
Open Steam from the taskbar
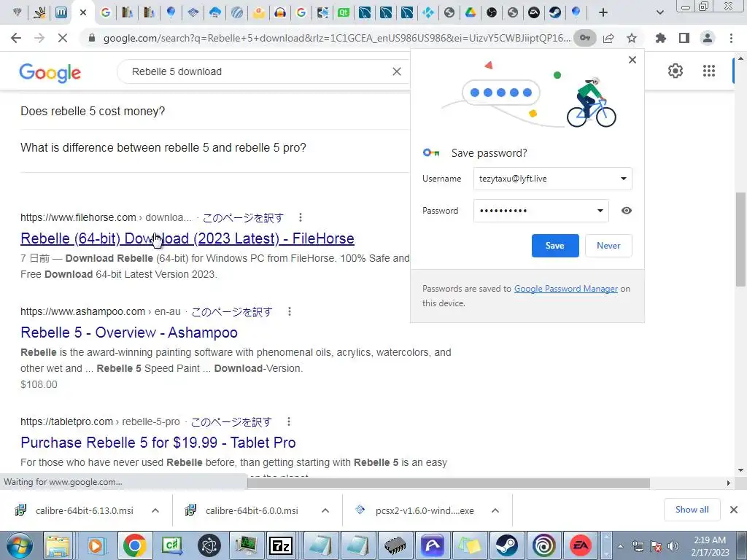click(507, 545)
